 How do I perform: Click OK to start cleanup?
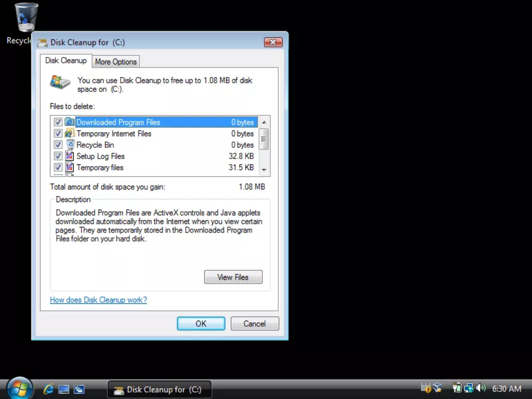pyautogui.click(x=201, y=323)
